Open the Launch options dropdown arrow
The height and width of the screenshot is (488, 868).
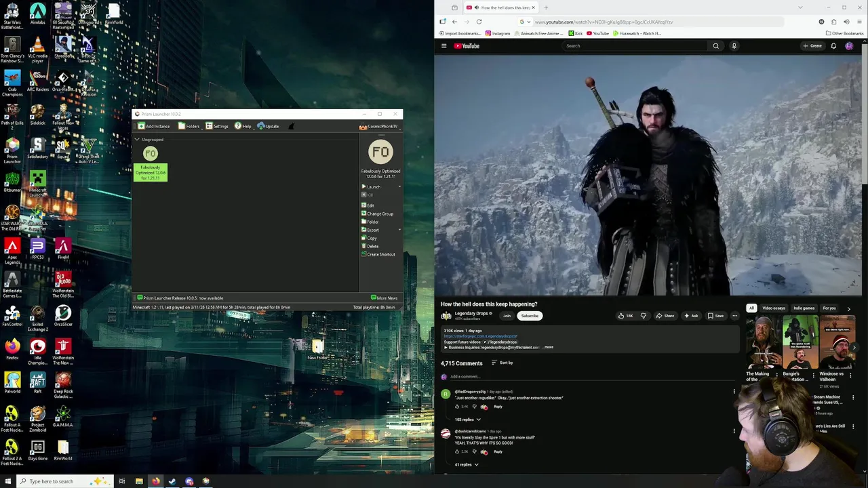(x=399, y=186)
